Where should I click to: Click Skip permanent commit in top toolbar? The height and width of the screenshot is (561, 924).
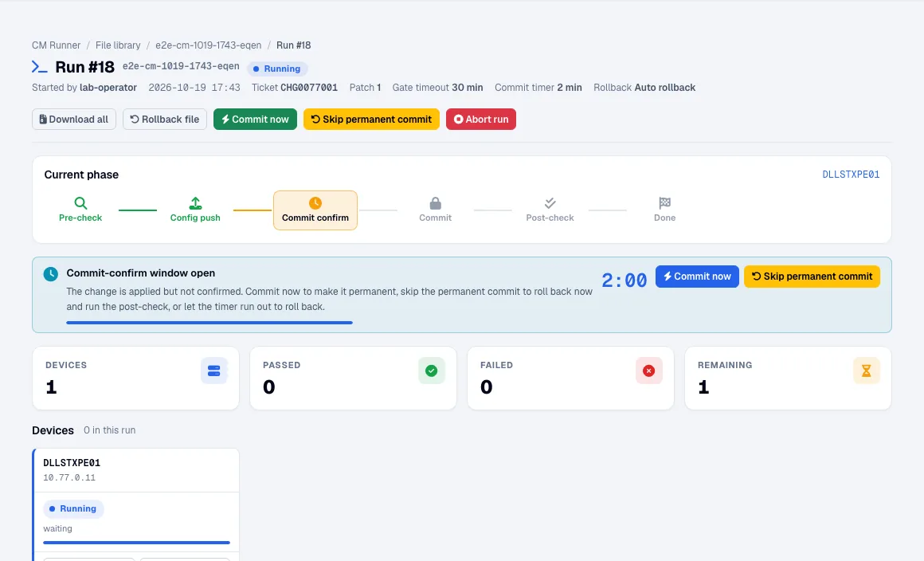coord(371,119)
